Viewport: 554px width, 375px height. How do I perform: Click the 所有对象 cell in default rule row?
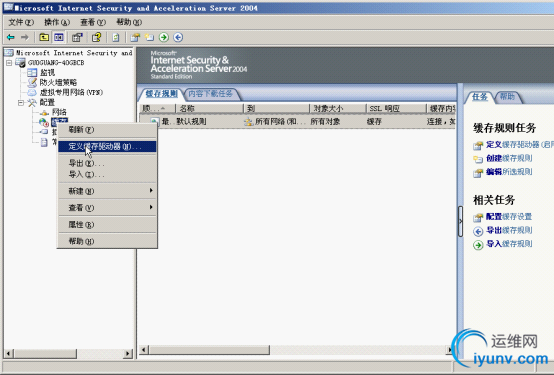click(x=325, y=122)
